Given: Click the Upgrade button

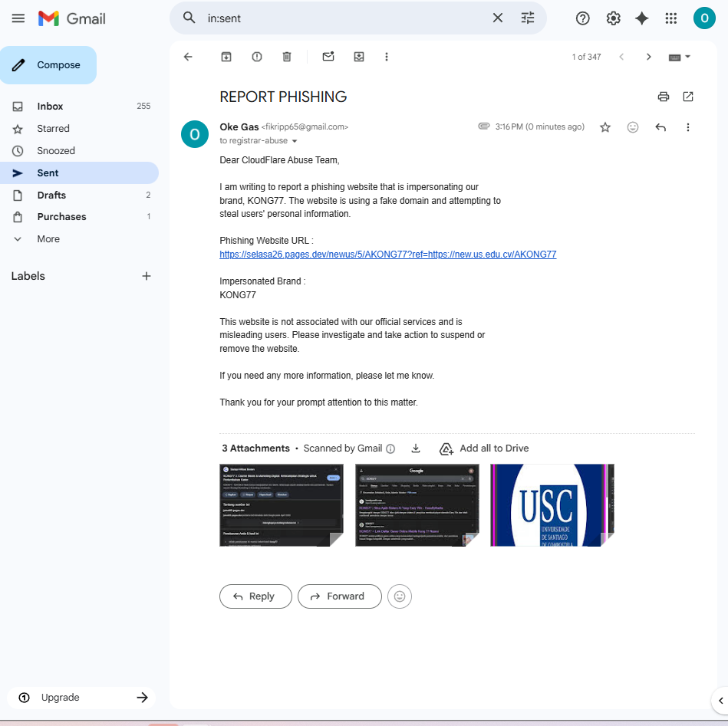Looking at the screenshot, I should [x=82, y=697].
